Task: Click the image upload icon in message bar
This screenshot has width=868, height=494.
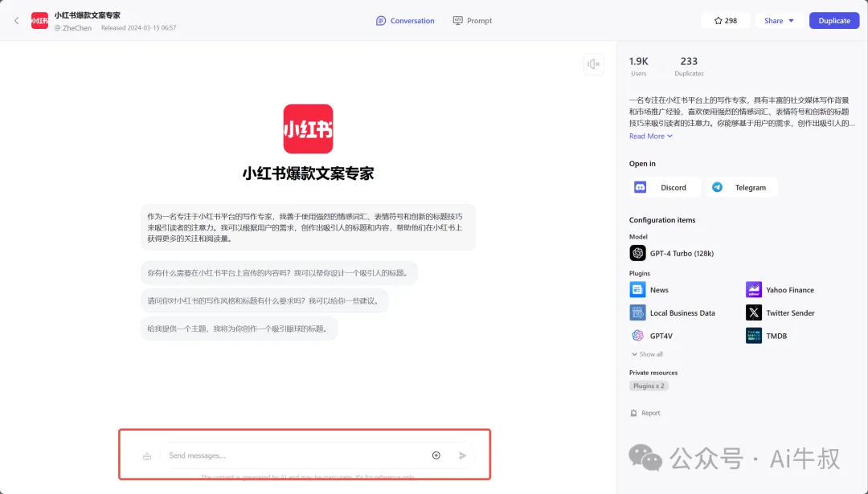Action: click(x=147, y=455)
